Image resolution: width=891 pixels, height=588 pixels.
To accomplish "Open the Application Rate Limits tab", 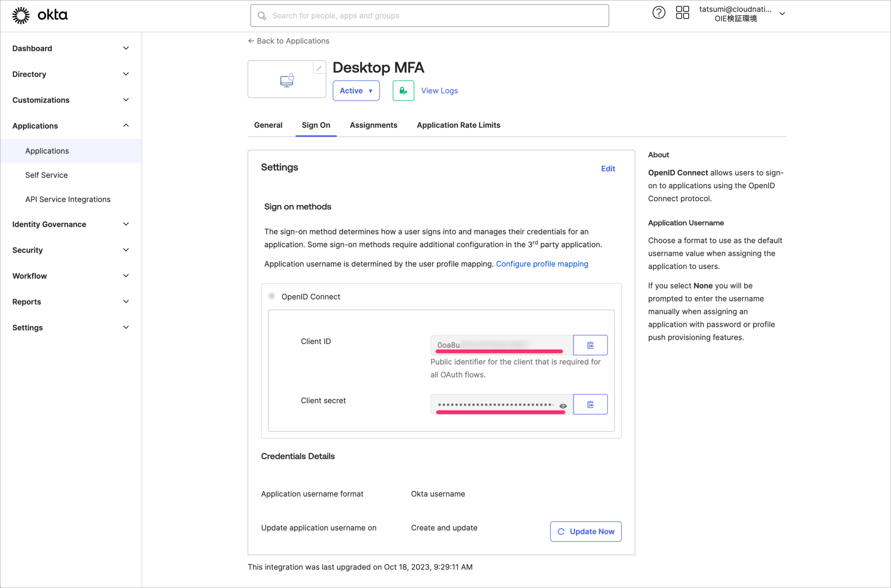I will [458, 125].
